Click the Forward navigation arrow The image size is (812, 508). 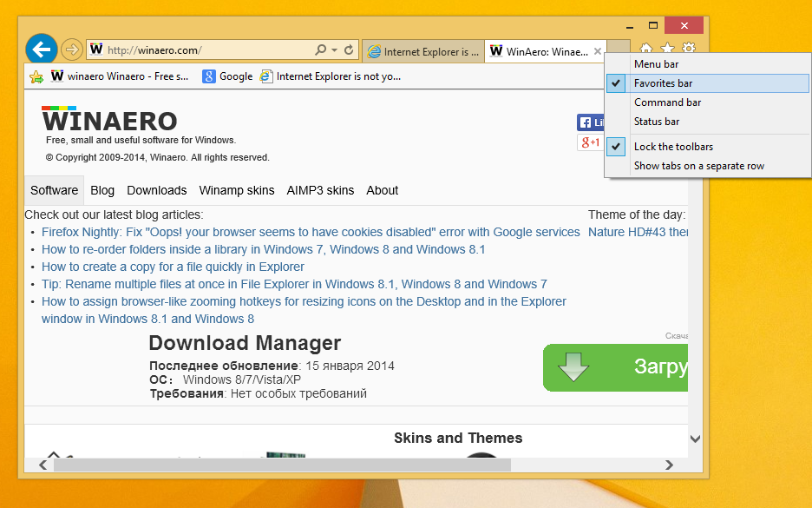click(71, 49)
